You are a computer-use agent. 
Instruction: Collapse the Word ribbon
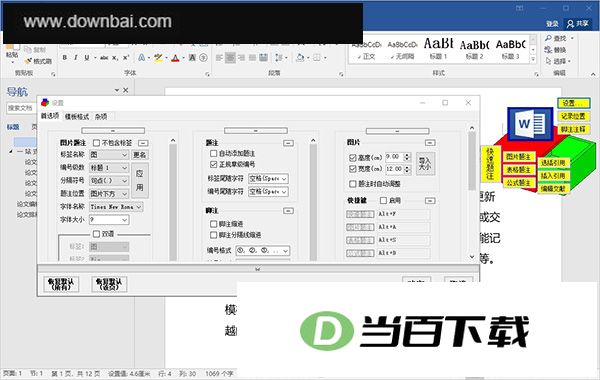point(593,74)
